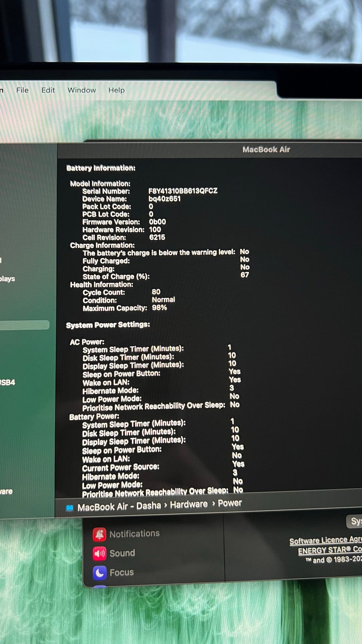The image size is (362, 644).
Task: Click the System Power Settings heading
Action: [108, 325]
